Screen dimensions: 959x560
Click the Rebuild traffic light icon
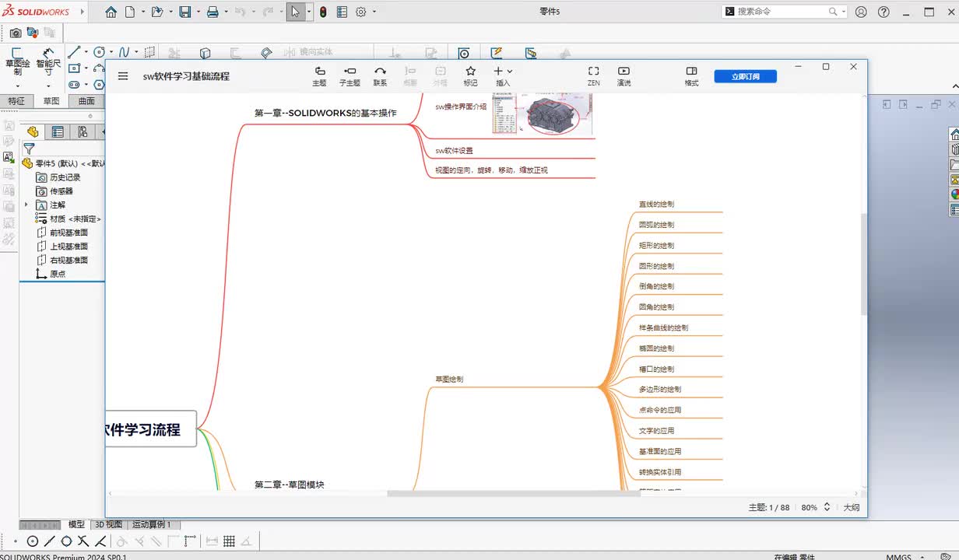[x=323, y=12]
